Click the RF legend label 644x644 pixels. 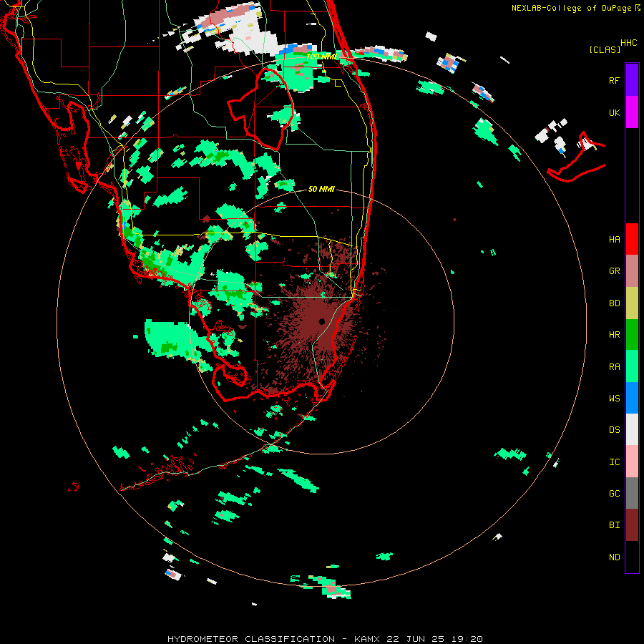[x=614, y=80]
